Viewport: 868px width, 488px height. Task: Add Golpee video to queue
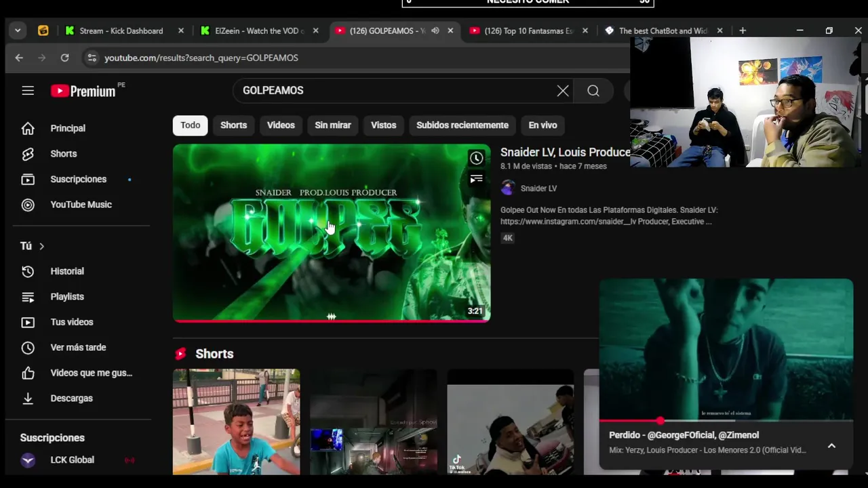477,179
